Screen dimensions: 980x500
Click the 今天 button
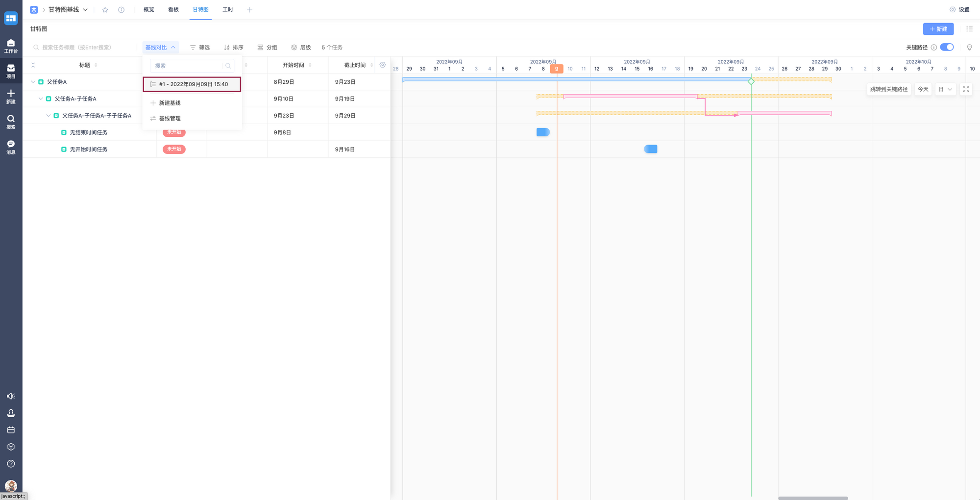923,89
